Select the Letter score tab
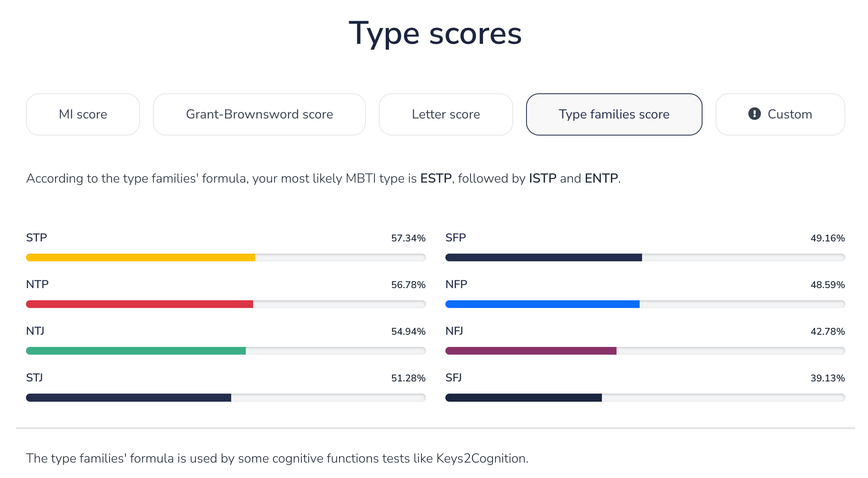868x478 pixels. tap(446, 114)
